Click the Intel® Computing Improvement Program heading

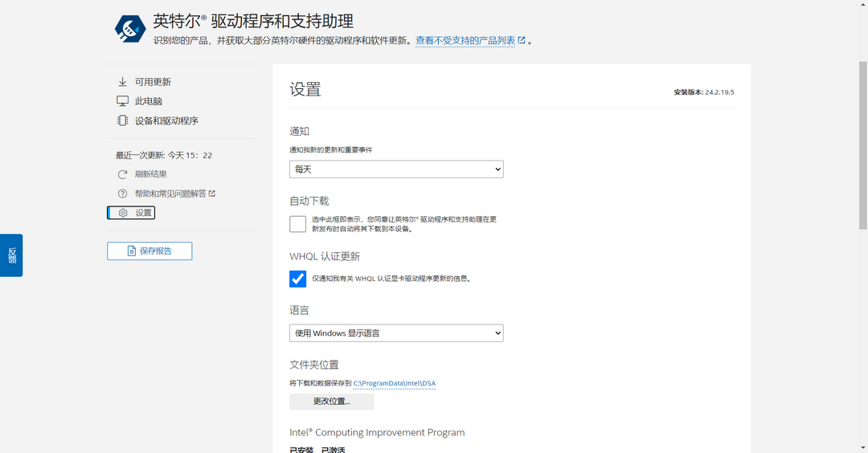[377, 433]
